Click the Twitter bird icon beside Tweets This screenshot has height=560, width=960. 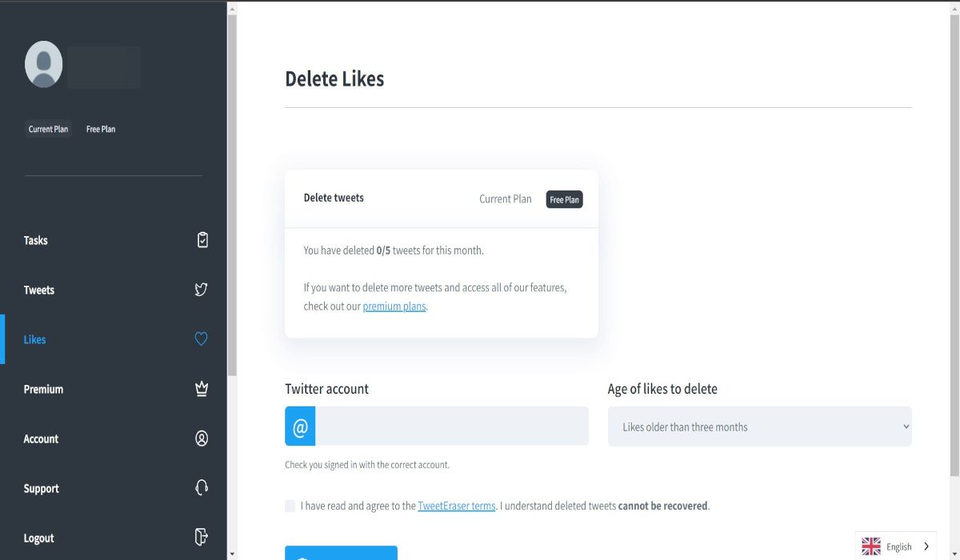tap(202, 289)
